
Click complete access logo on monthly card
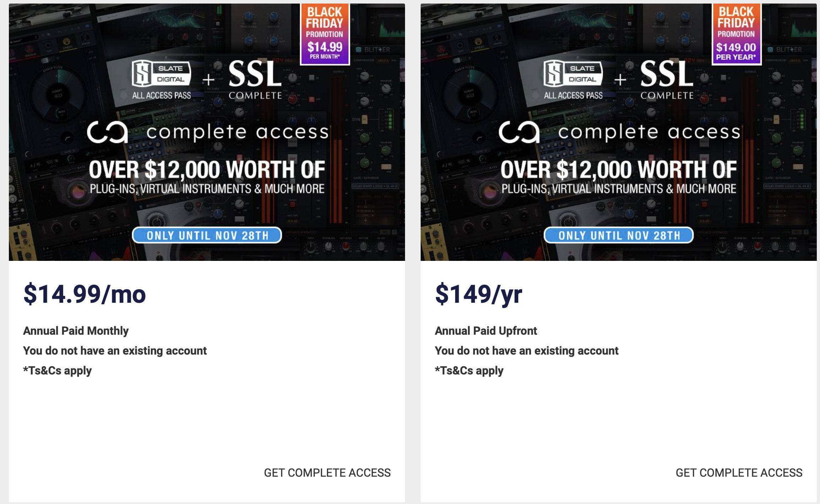[208, 132]
